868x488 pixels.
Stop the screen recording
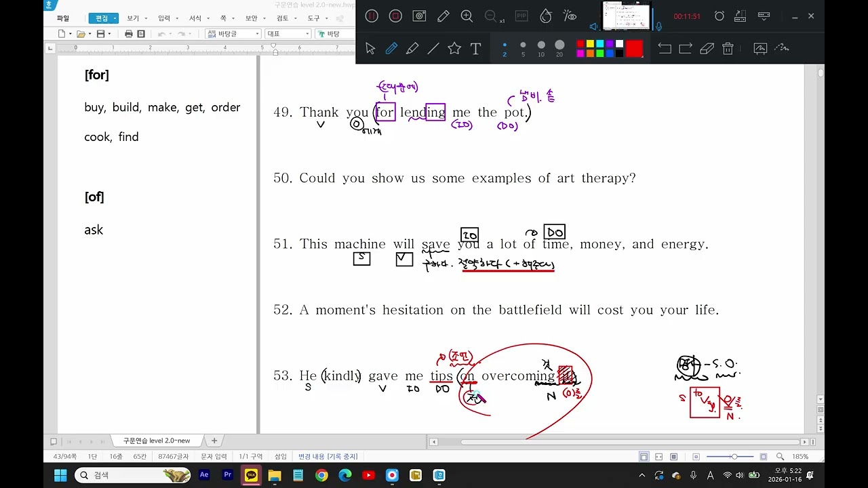pos(395,16)
